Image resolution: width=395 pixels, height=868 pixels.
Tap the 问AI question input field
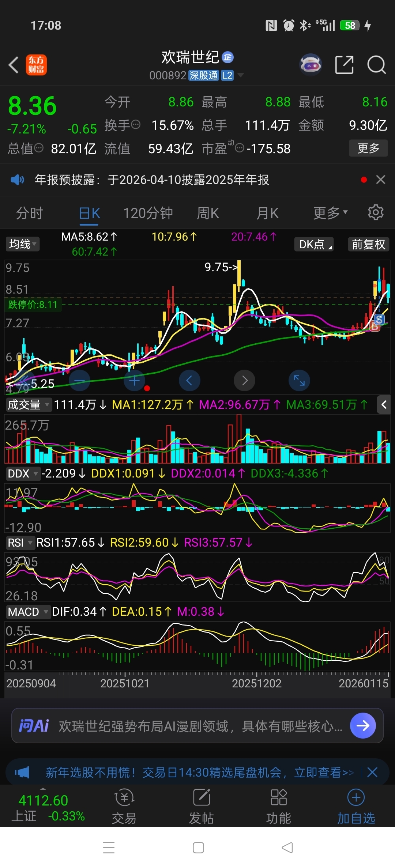click(x=200, y=726)
